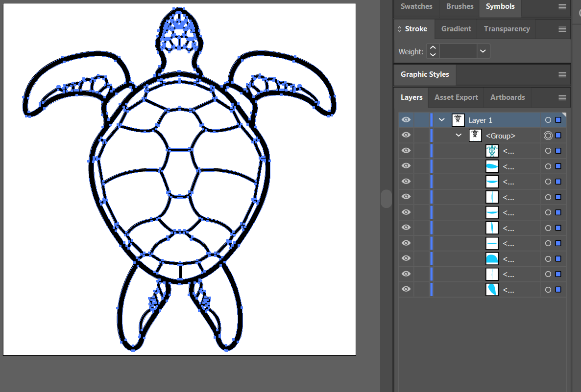Select the Symbols tab
581x392 pixels.
pyautogui.click(x=500, y=6)
